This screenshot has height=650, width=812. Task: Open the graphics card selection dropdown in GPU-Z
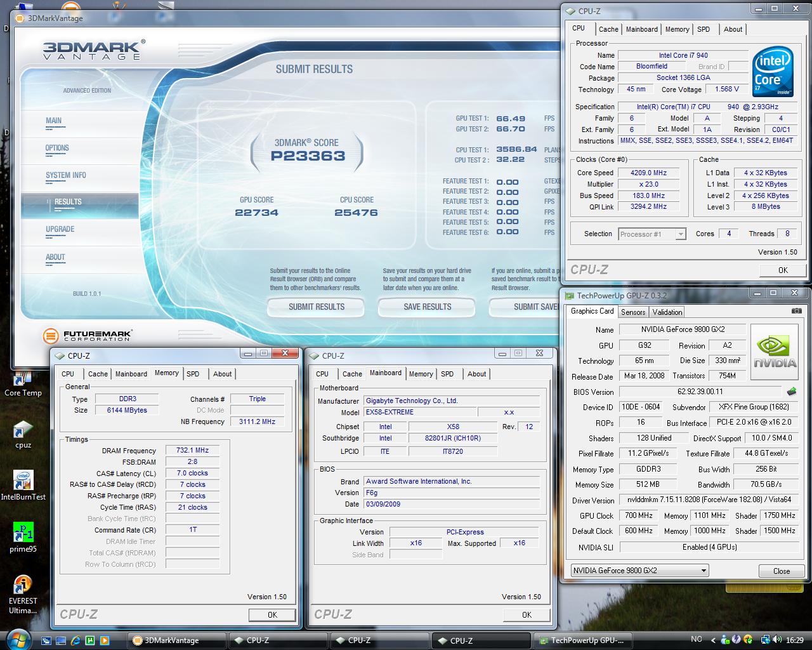coord(639,571)
